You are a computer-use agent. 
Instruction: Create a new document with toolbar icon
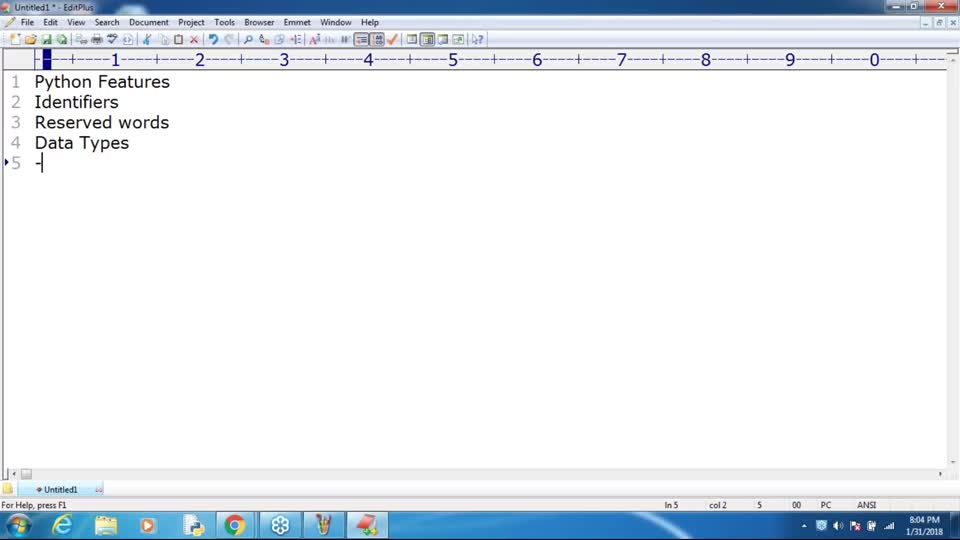pyautogui.click(x=15, y=40)
